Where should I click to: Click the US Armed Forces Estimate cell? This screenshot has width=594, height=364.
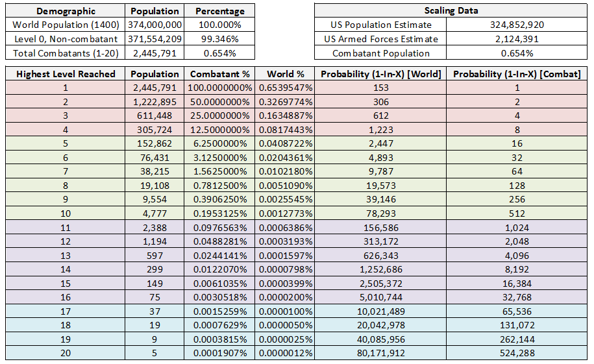tap(381, 39)
